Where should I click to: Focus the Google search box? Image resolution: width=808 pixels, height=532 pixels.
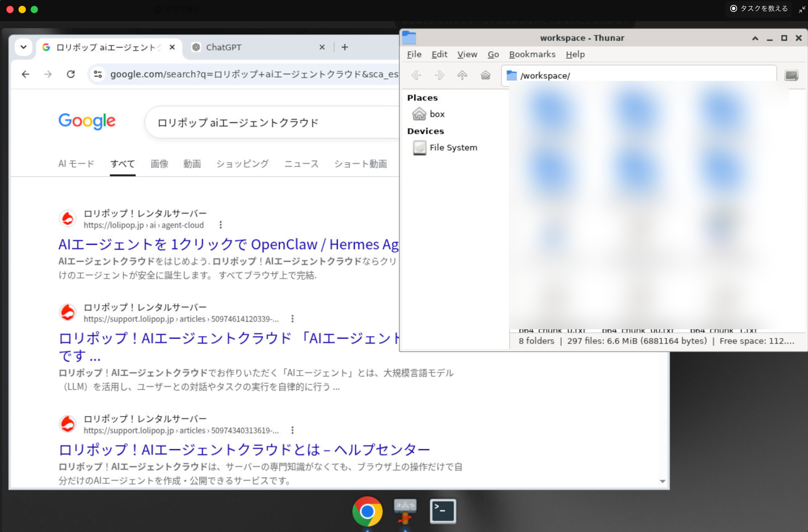point(272,123)
